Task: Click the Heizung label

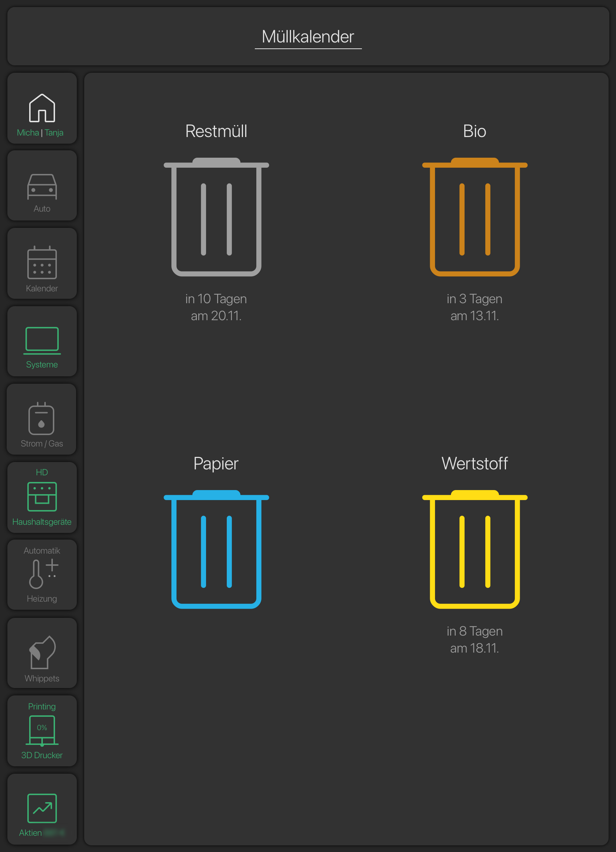Action: 42,599
